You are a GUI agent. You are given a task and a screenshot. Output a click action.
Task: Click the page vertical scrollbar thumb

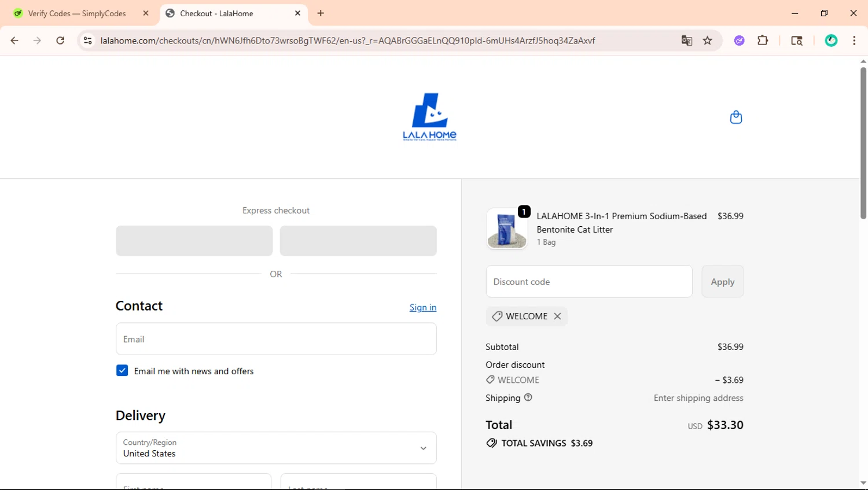point(863,143)
